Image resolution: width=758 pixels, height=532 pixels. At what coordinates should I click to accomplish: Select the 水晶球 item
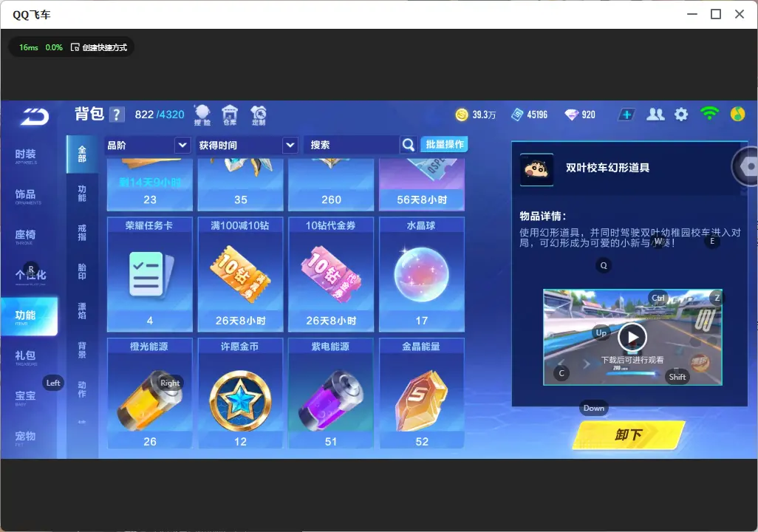coord(422,274)
